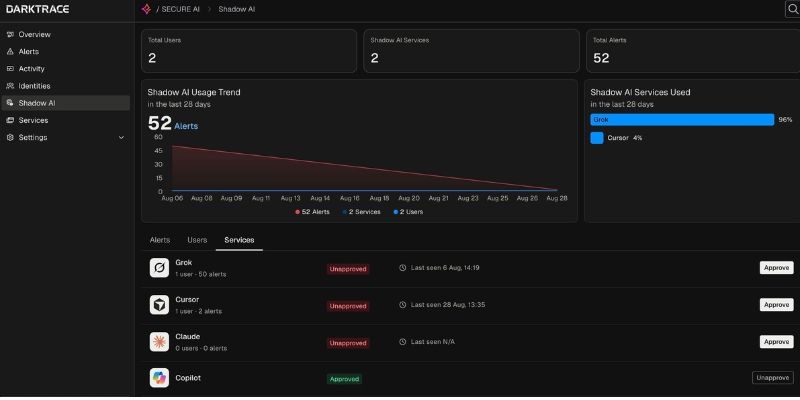Click the Activity sidebar icon
The image size is (800, 400).
tap(10, 69)
